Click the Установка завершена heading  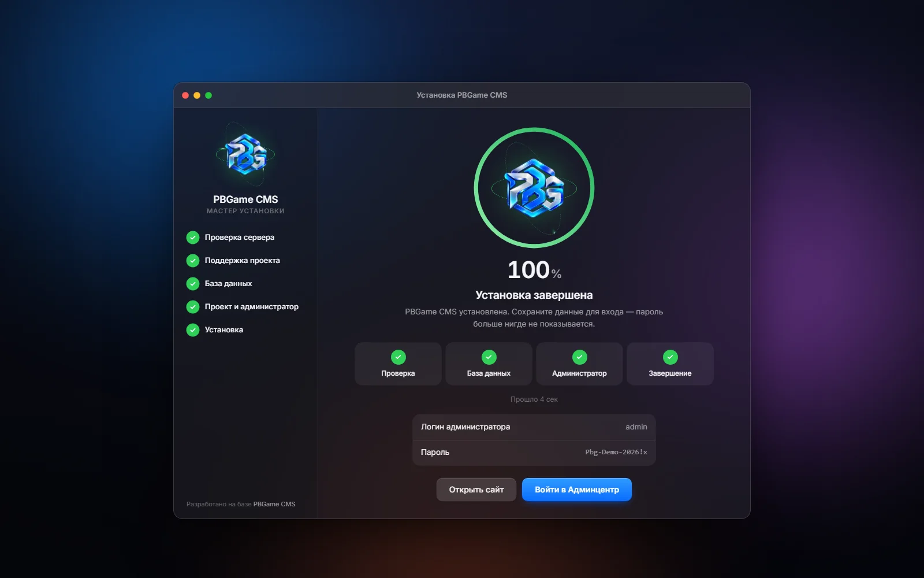point(534,295)
